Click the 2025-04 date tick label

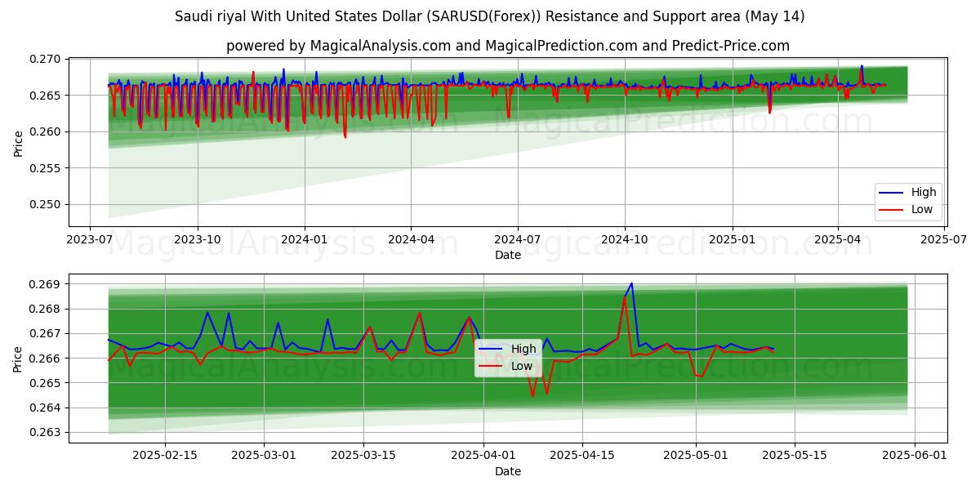(x=838, y=240)
